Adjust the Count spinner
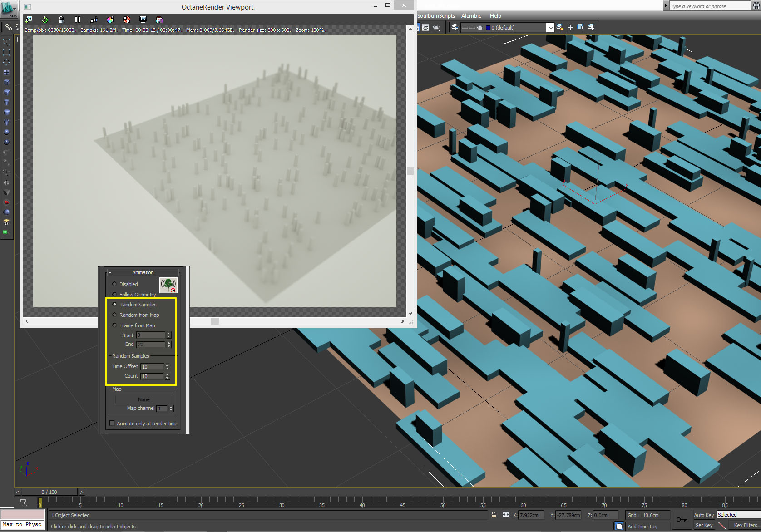Image resolution: width=761 pixels, height=532 pixels. [x=168, y=376]
